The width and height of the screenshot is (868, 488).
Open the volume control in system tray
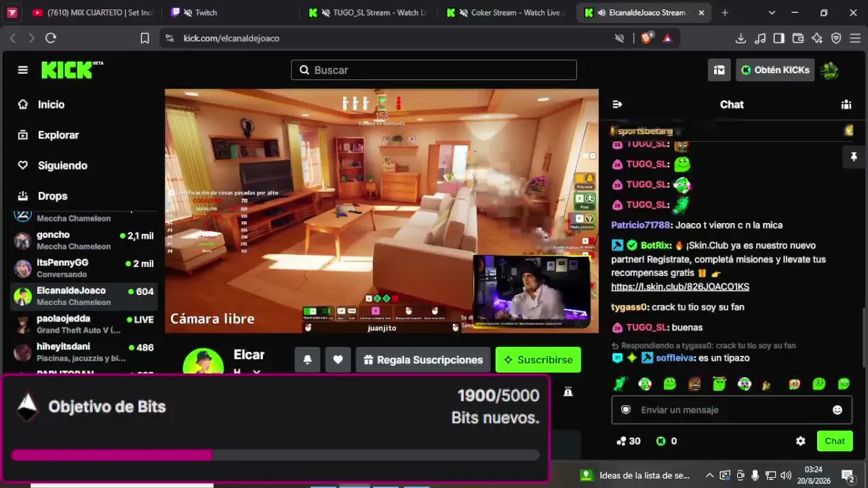[786, 476]
